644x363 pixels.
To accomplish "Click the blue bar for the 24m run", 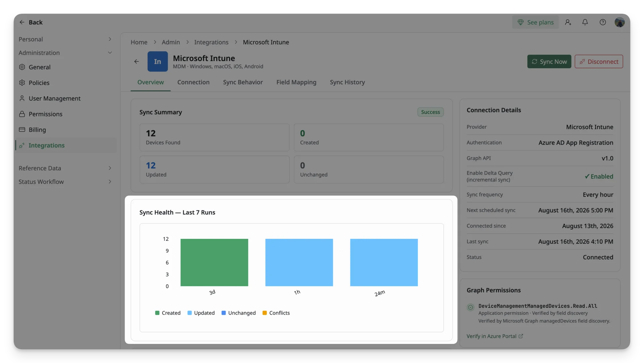I will 384,262.
